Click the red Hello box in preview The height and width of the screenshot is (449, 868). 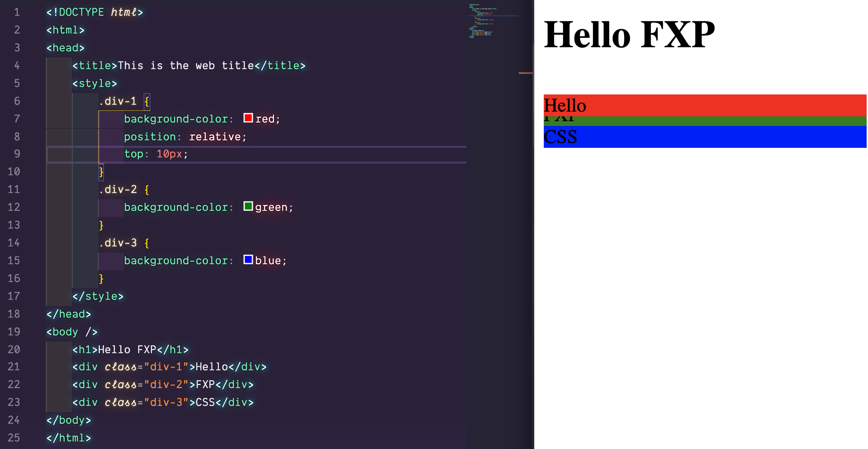point(705,105)
